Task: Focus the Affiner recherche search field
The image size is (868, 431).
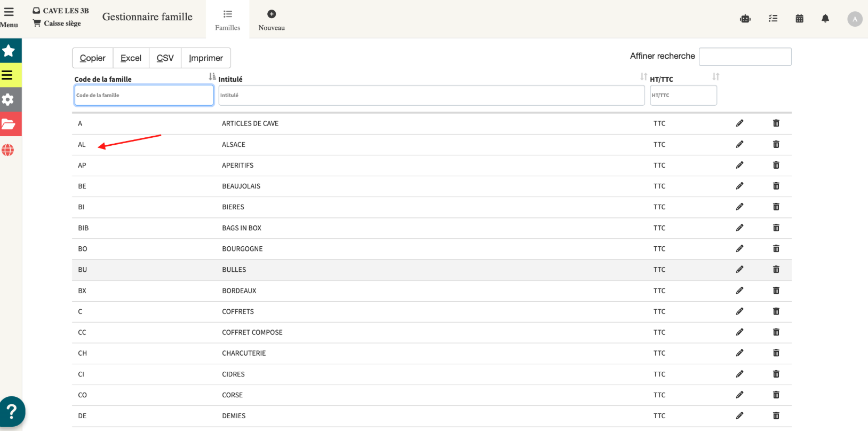Action: click(745, 57)
